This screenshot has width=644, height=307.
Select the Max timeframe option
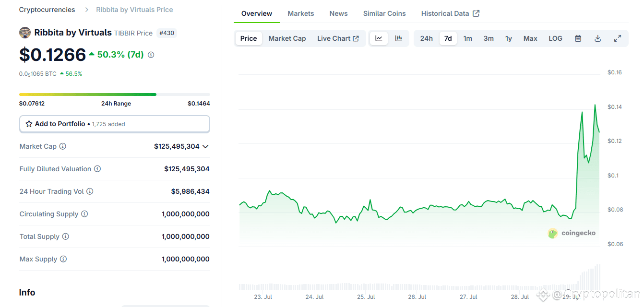(530, 38)
